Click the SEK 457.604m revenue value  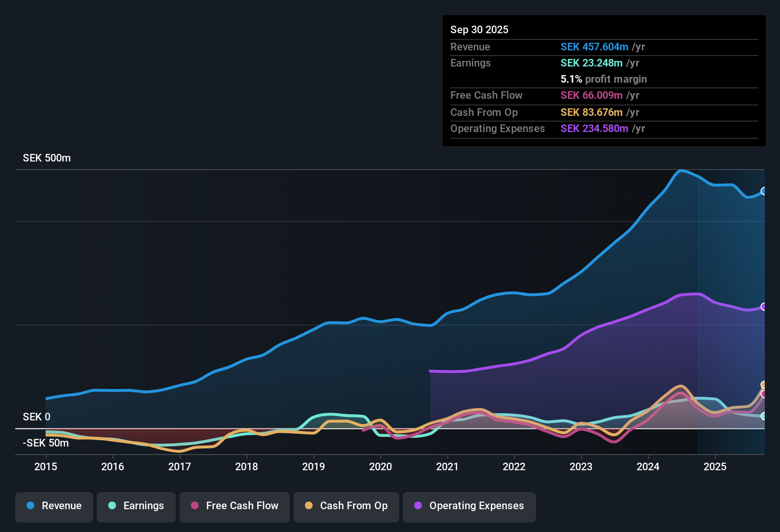point(594,47)
